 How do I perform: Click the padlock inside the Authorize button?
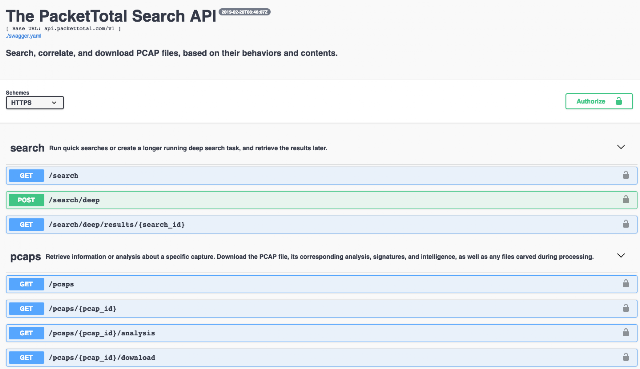pos(619,101)
